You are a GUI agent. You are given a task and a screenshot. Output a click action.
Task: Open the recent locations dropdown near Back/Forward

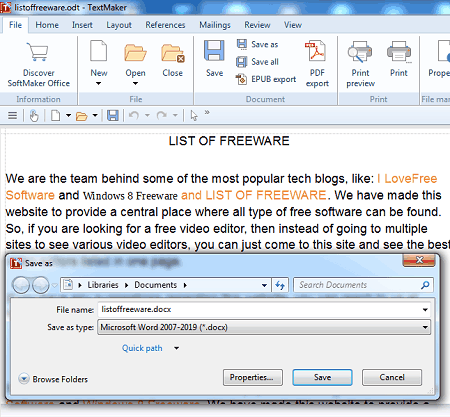click(54, 285)
